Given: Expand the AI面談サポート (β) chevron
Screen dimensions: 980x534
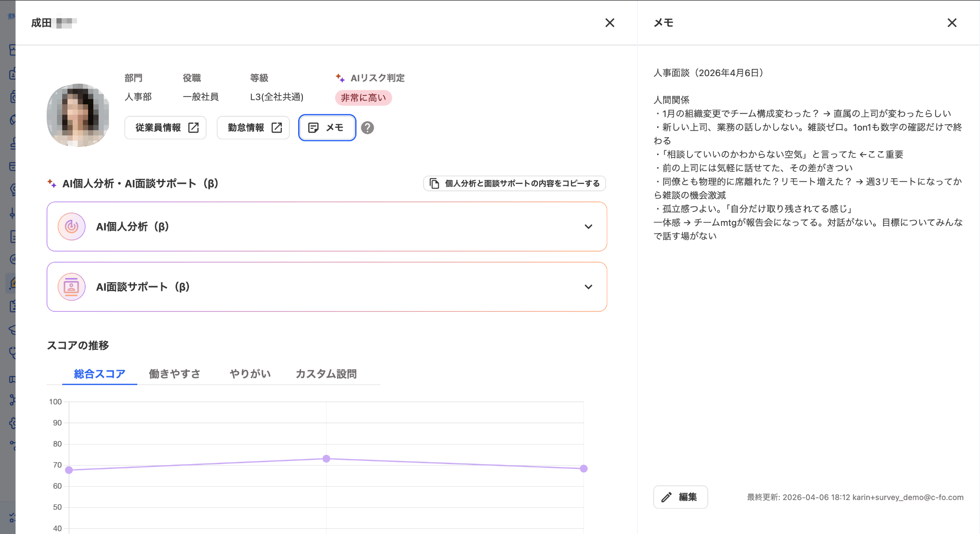Looking at the screenshot, I should (589, 287).
